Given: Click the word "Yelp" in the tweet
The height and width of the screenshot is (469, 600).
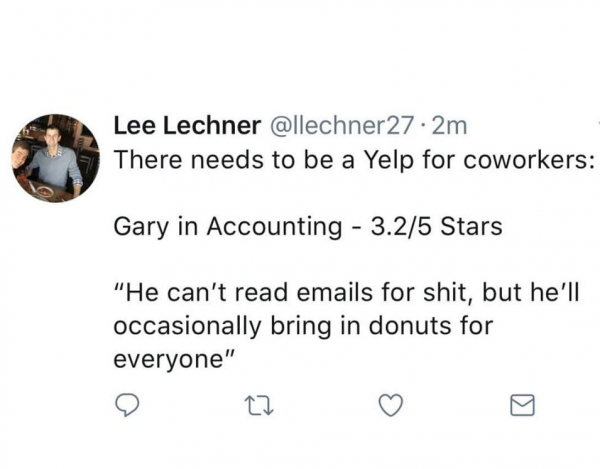Looking at the screenshot, I should (x=338, y=159).
